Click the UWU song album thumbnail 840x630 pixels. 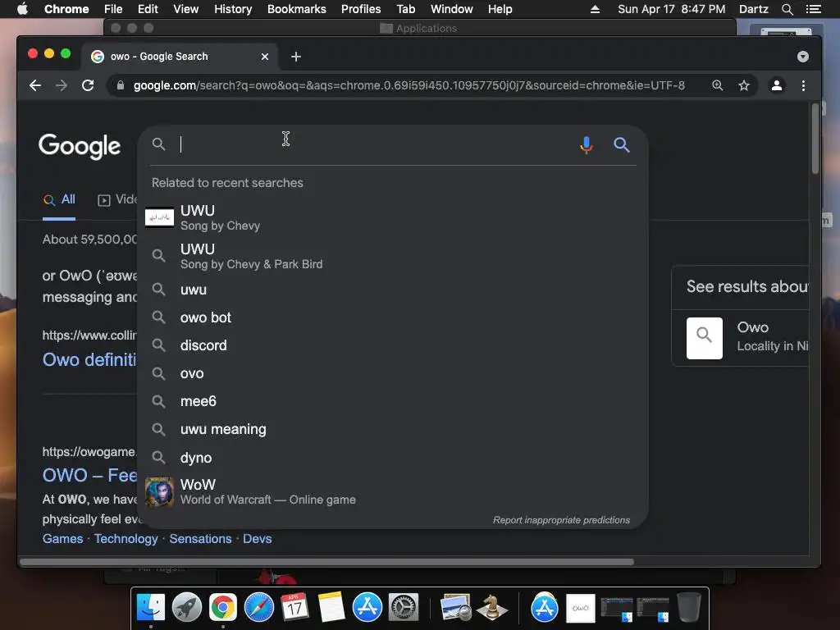click(159, 217)
